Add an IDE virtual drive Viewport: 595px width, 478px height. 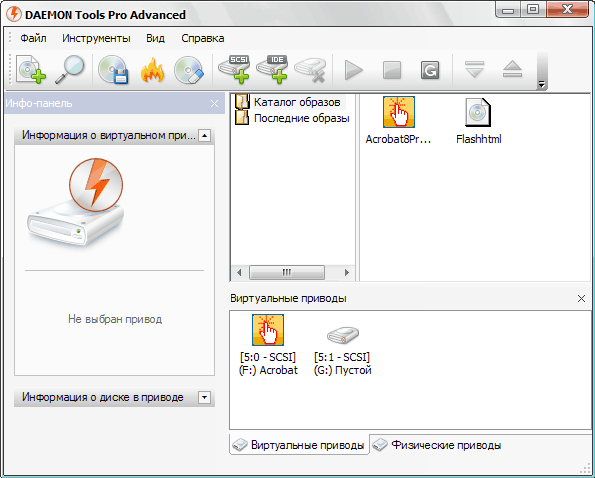(x=272, y=69)
